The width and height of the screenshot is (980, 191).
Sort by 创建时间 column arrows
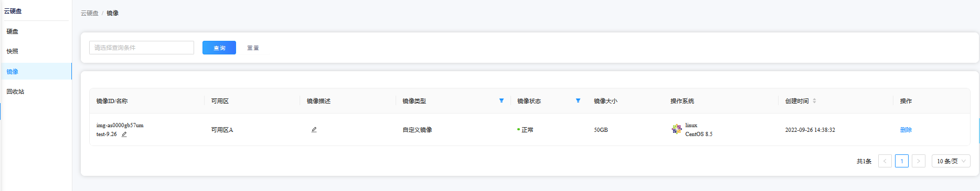(814, 101)
